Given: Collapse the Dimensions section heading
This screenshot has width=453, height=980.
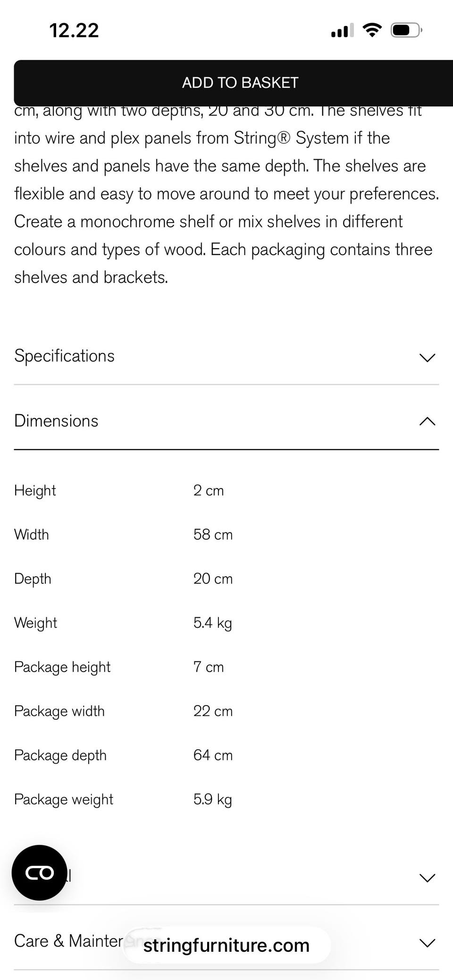Looking at the screenshot, I should point(57,421).
